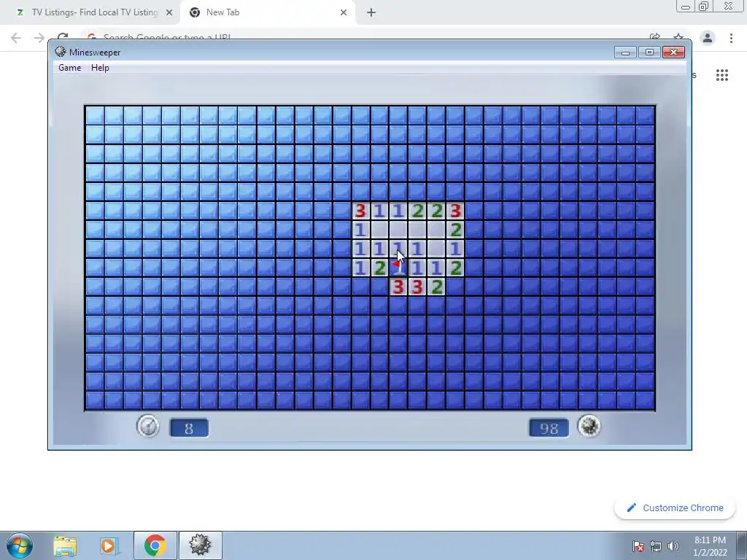
Task: Minimize the Minesweeper window
Action: point(625,52)
